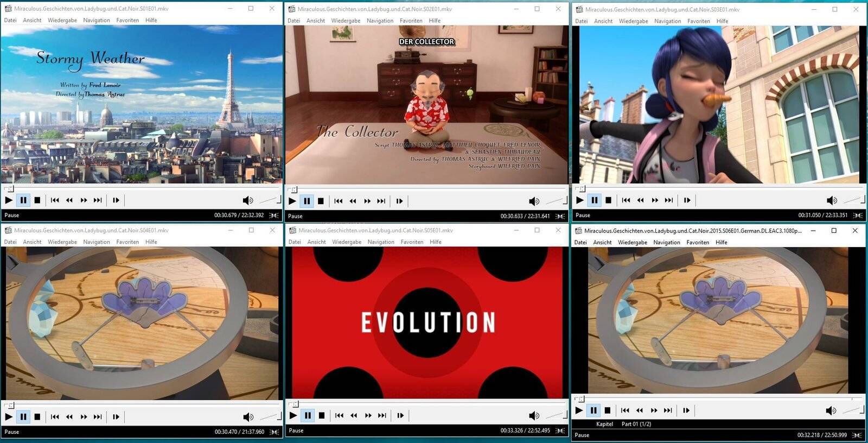Skip to next file in S04E01 window
Viewport: 868px width, 443px height.
(x=98, y=417)
